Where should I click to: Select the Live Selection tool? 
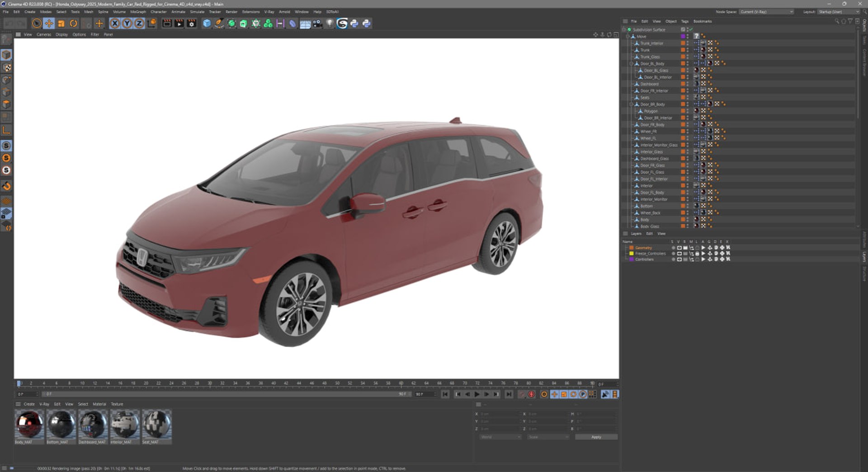[x=37, y=24]
